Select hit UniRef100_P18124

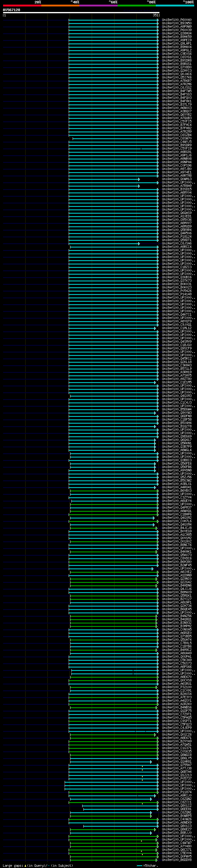pos(176,236)
